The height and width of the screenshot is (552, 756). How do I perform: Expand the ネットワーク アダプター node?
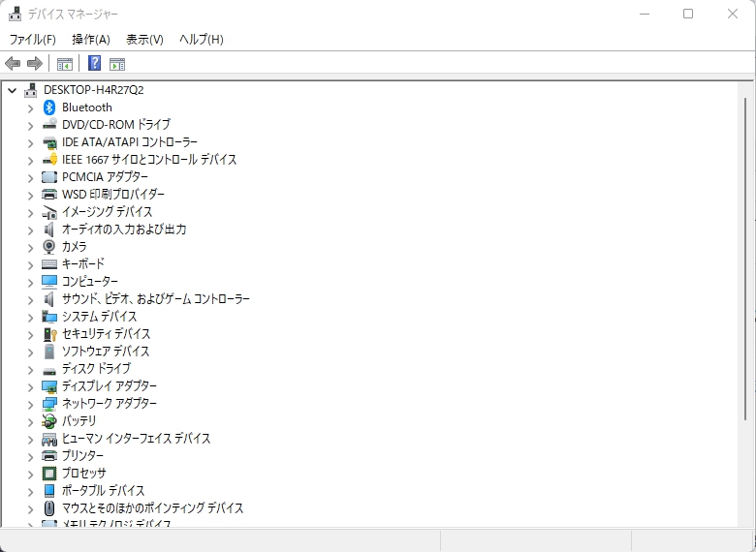(x=30, y=404)
